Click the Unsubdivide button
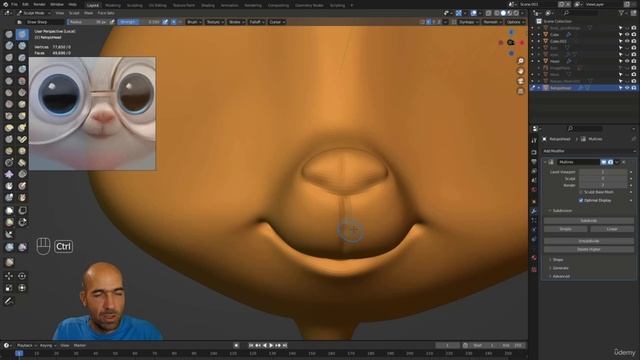The width and height of the screenshot is (640, 360). [589, 241]
